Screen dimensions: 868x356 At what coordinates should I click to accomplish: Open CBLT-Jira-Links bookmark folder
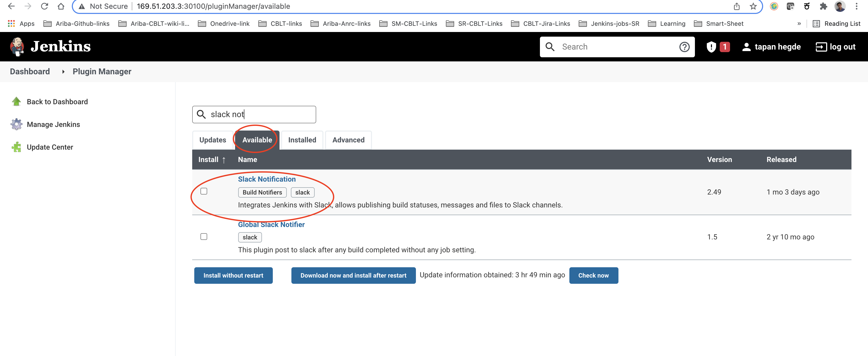coord(540,23)
